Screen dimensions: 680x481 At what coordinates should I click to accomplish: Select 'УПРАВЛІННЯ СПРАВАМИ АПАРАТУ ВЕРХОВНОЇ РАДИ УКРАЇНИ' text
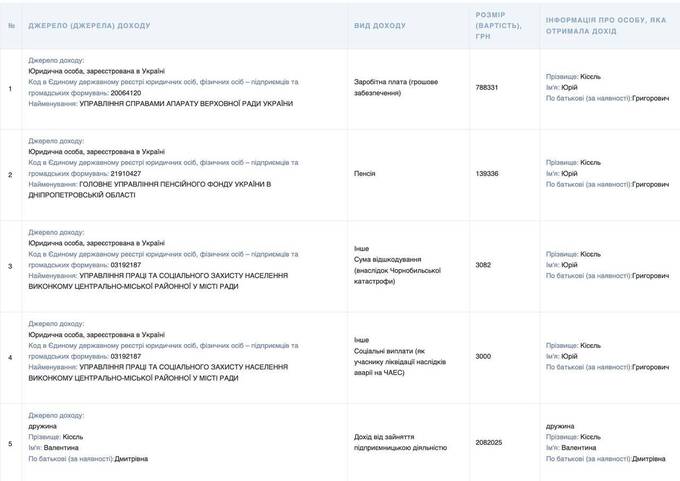tap(186, 104)
